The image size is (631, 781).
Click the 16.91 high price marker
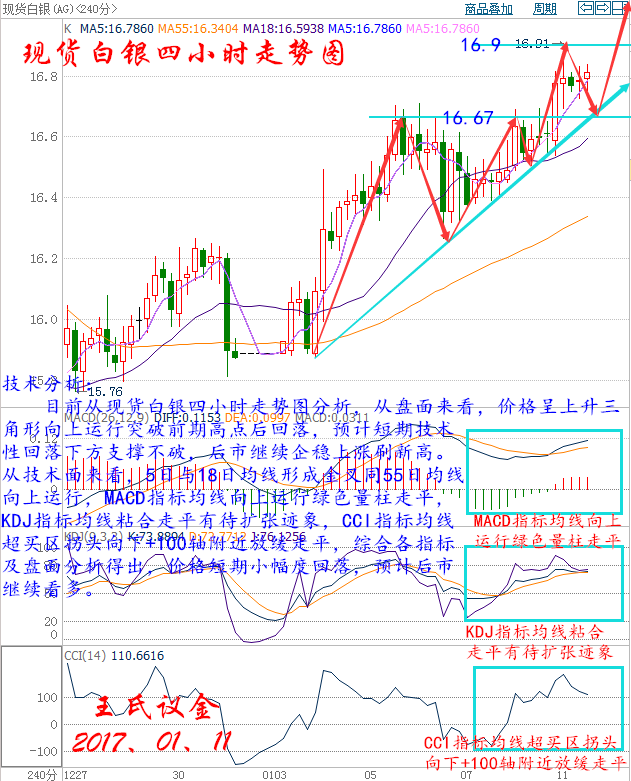[x=532, y=44]
